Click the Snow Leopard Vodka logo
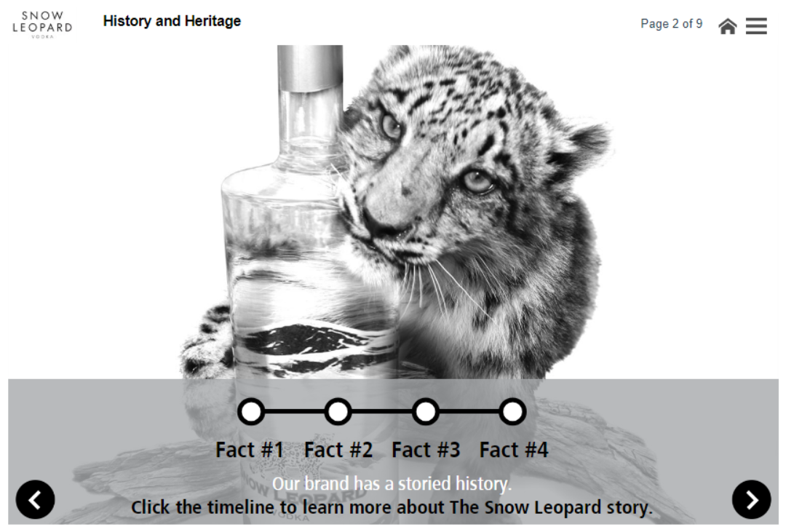The image size is (786, 532). pos(43,25)
